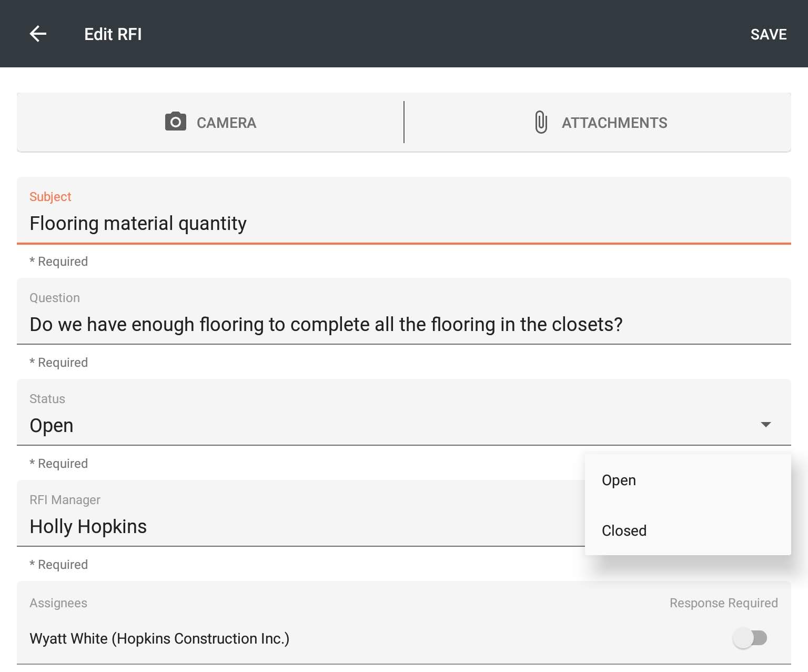Click the Edit RFI header title
The height and width of the screenshot is (672, 808).
(113, 34)
